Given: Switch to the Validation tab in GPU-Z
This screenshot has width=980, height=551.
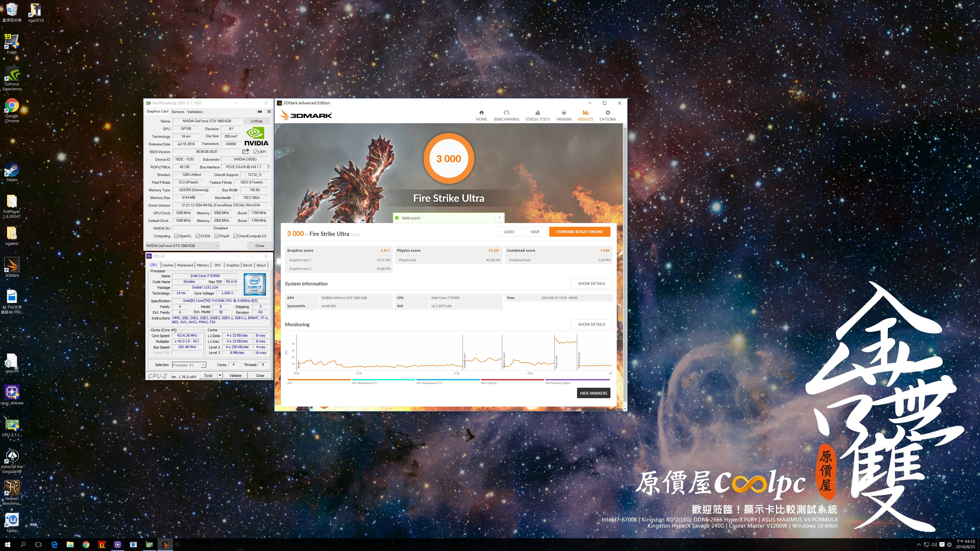Looking at the screenshot, I should tap(195, 112).
